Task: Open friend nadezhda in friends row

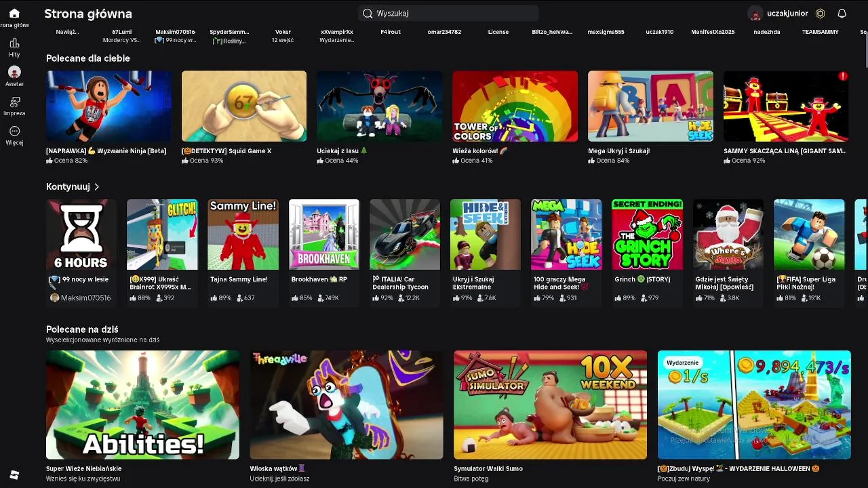Action: pos(767,32)
